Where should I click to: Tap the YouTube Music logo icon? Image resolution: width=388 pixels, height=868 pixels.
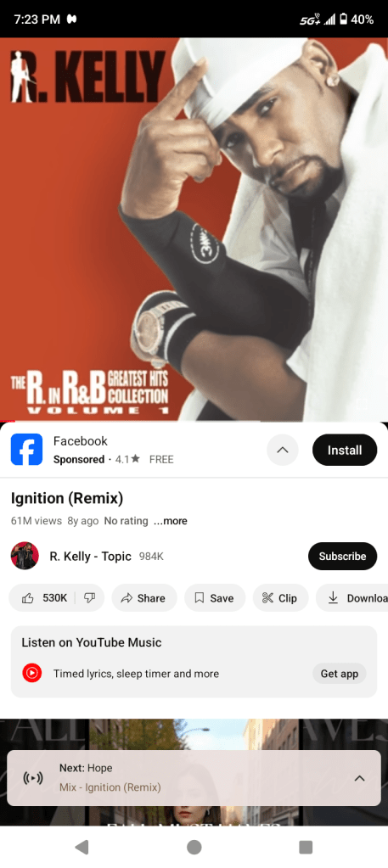coord(32,673)
